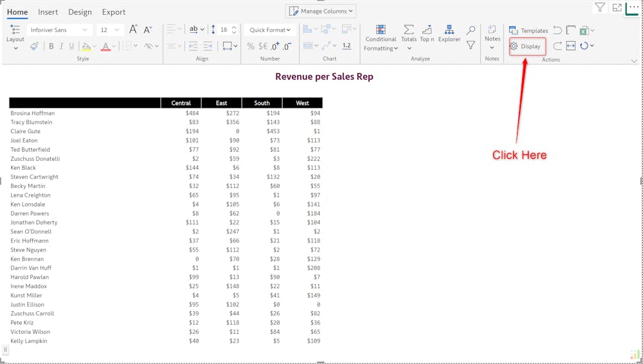
Task: Switch to the Insert tab
Action: click(x=48, y=12)
